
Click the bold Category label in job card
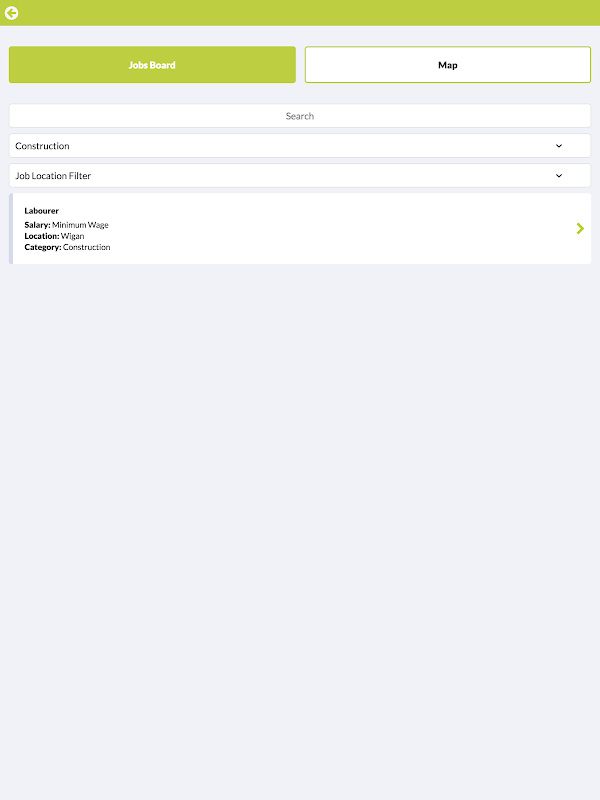[x=42, y=247]
